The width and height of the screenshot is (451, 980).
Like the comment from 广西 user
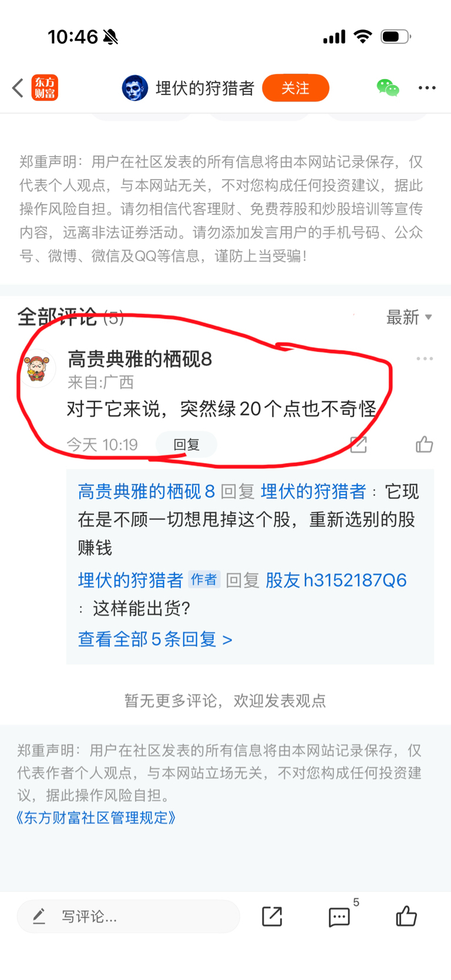[424, 444]
